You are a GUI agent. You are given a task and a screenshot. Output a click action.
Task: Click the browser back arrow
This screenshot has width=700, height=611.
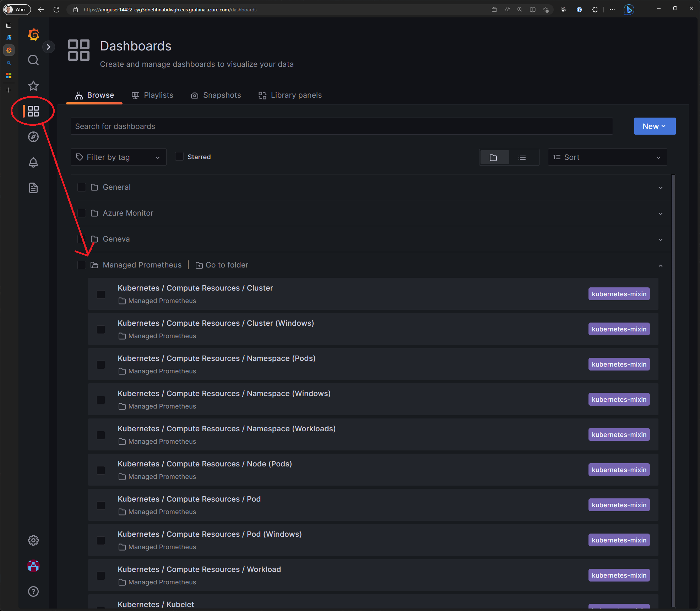pos(41,10)
